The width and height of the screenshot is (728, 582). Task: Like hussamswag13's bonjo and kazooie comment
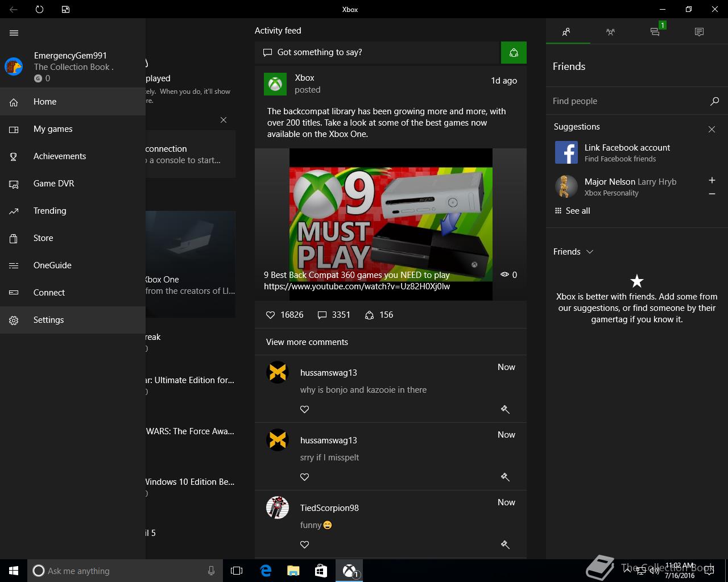[x=305, y=409]
